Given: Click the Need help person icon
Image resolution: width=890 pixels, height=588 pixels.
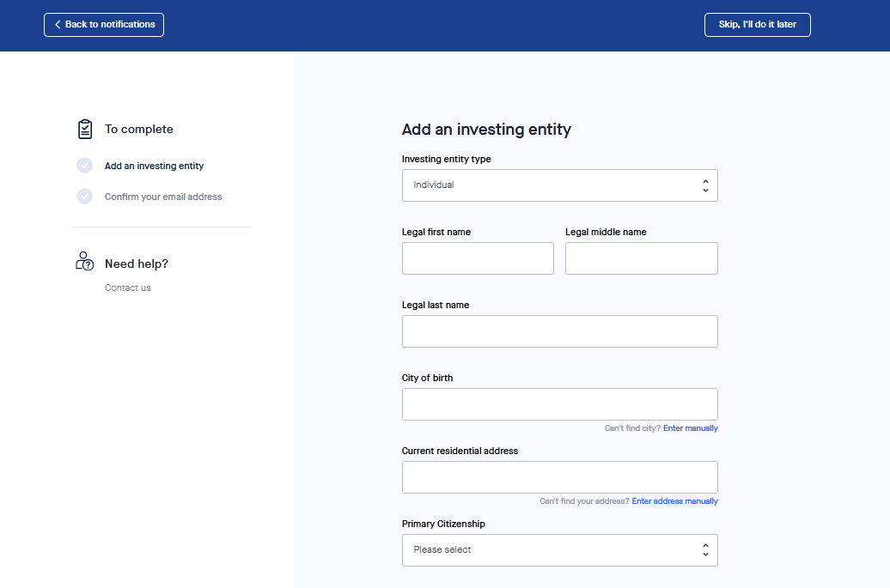Looking at the screenshot, I should [x=84, y=261].
